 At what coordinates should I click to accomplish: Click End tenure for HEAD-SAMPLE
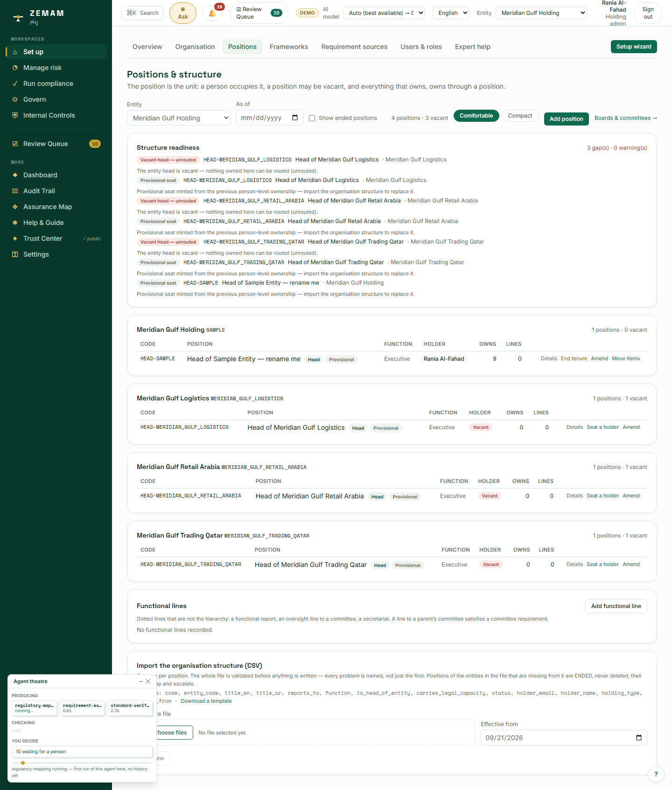[x=574, y=359]
